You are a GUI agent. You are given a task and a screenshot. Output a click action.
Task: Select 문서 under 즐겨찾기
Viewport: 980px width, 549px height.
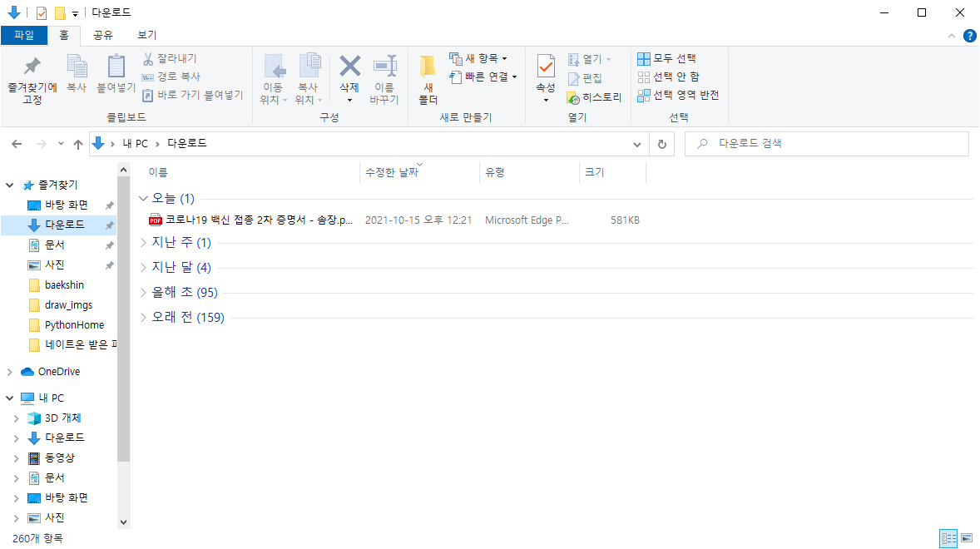54,245
